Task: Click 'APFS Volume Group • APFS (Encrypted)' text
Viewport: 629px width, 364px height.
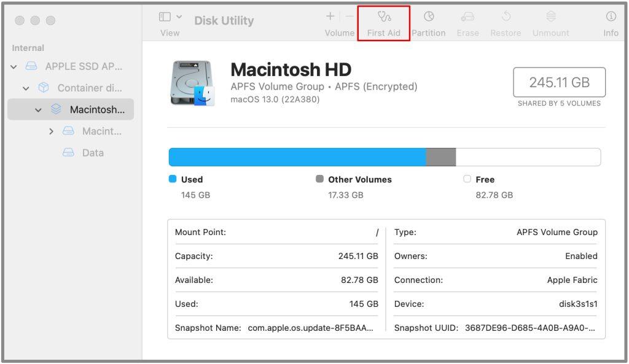Action: (324, 87)
